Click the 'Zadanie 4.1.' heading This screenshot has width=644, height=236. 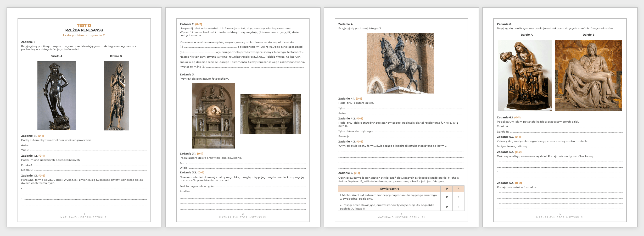click(347, 99)
